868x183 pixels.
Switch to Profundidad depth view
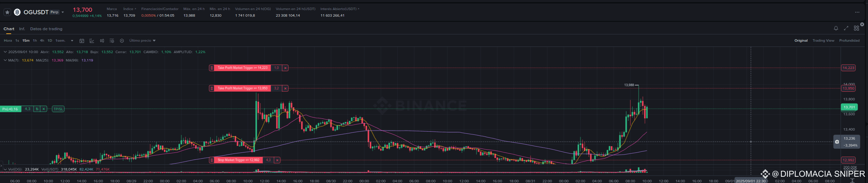click(849, 41)
